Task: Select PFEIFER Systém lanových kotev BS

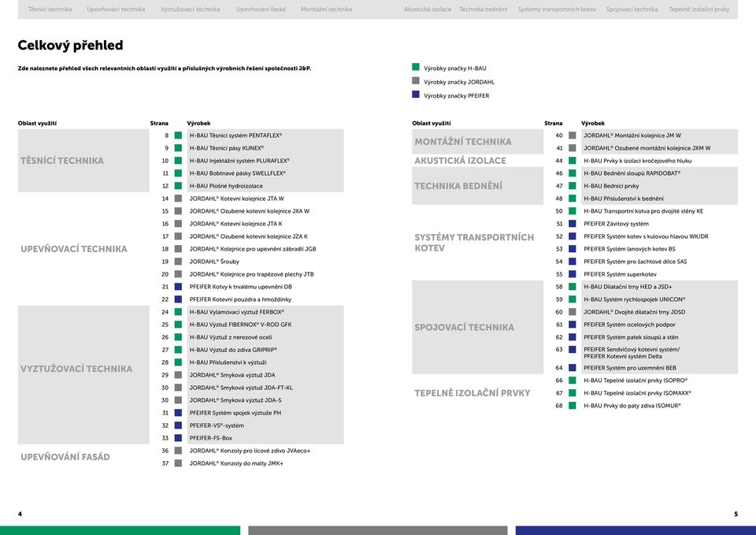Action: (x=629, y=249)
